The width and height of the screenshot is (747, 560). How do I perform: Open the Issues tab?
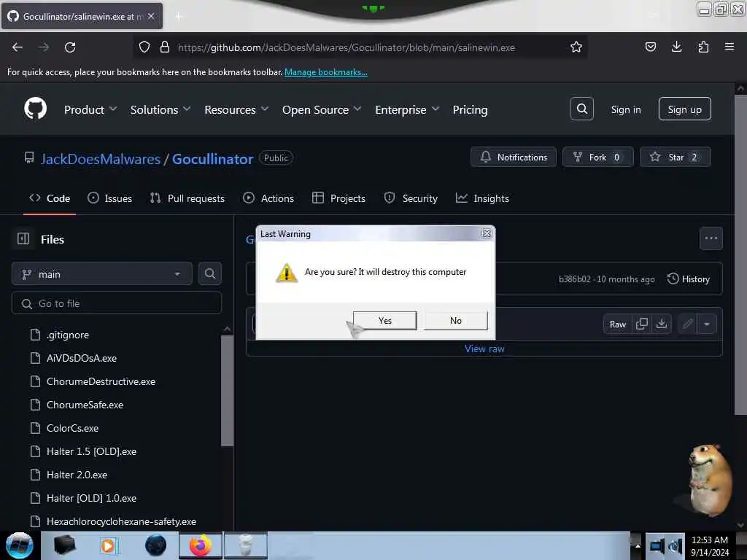109,198
